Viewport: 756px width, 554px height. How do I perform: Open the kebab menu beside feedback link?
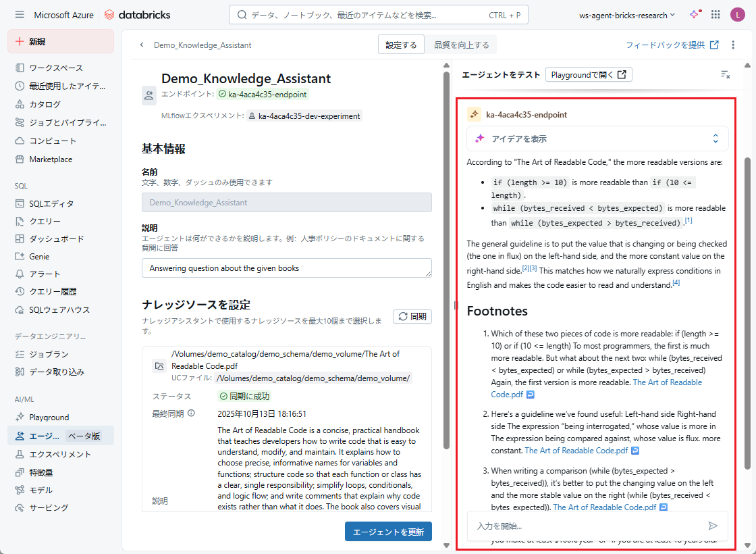coord(733,45)
